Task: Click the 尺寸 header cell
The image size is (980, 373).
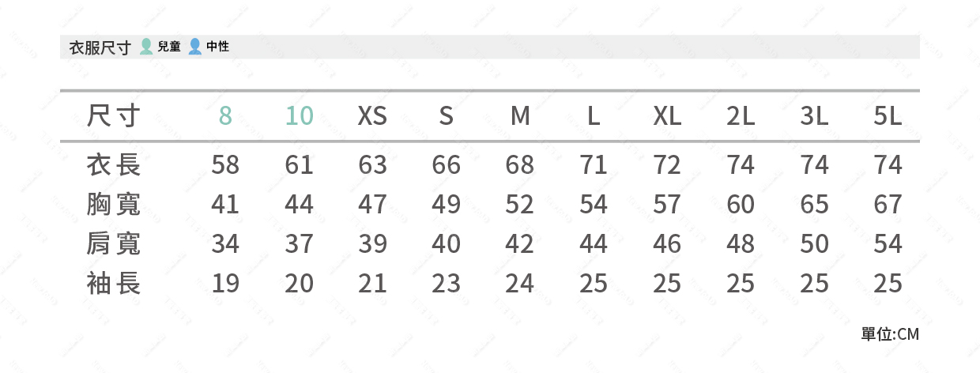Action: click(x=115, y=116)
